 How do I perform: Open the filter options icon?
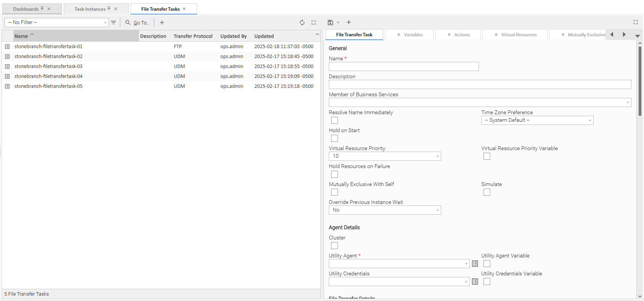(x=113, y=23)
